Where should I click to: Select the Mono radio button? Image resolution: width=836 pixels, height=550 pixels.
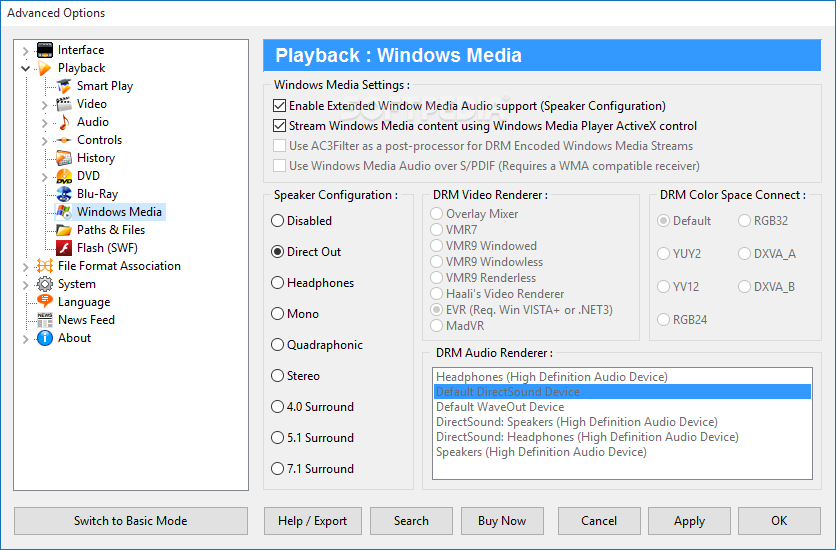(277, 314)
